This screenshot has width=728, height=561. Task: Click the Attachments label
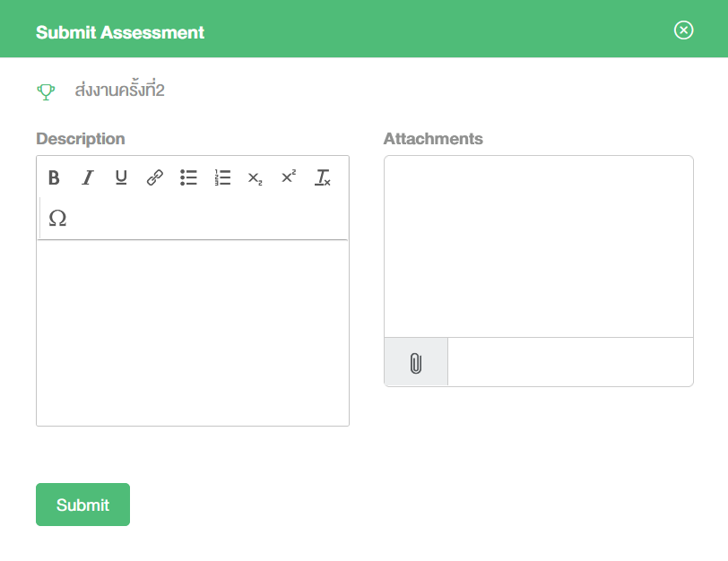pyautogui.click(x=433, y=139)
